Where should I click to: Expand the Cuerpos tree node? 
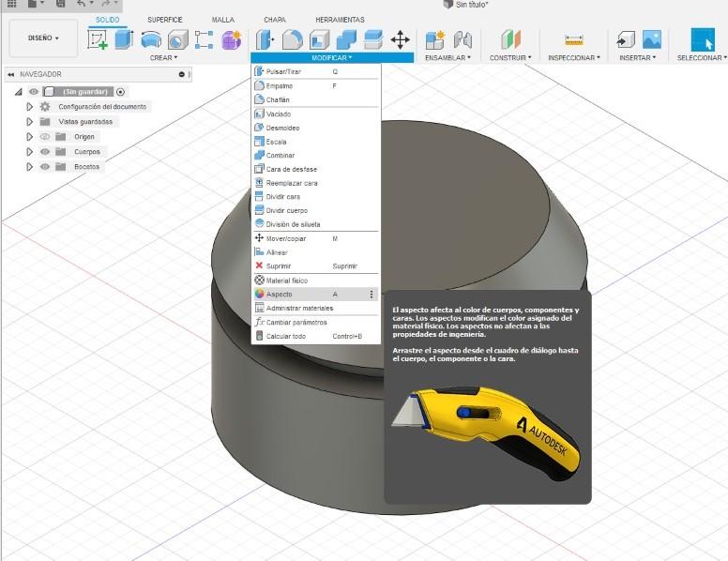coord(30,151)
